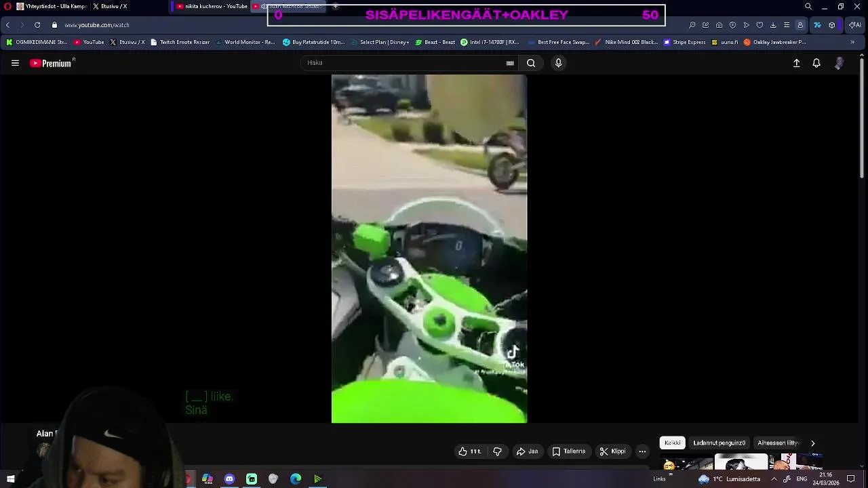Go back with the browser back arrow
Image resolution: width=868 pixels, height=488 pixels.
click(7, 25)
